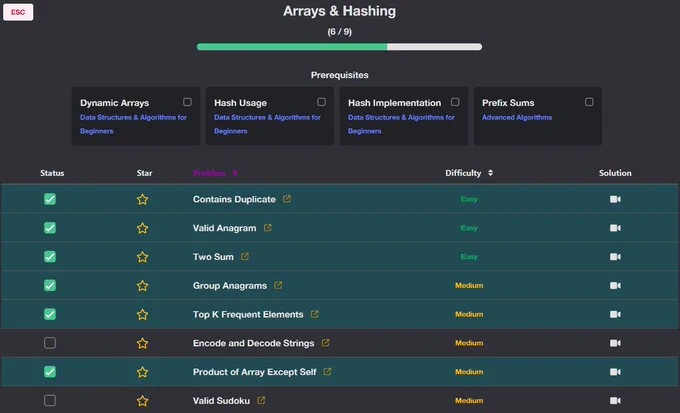The width and height of the screenshot is (680, 413).
Task: Click the Easy difficulty label for Two Sum
Action: (469, 257)
